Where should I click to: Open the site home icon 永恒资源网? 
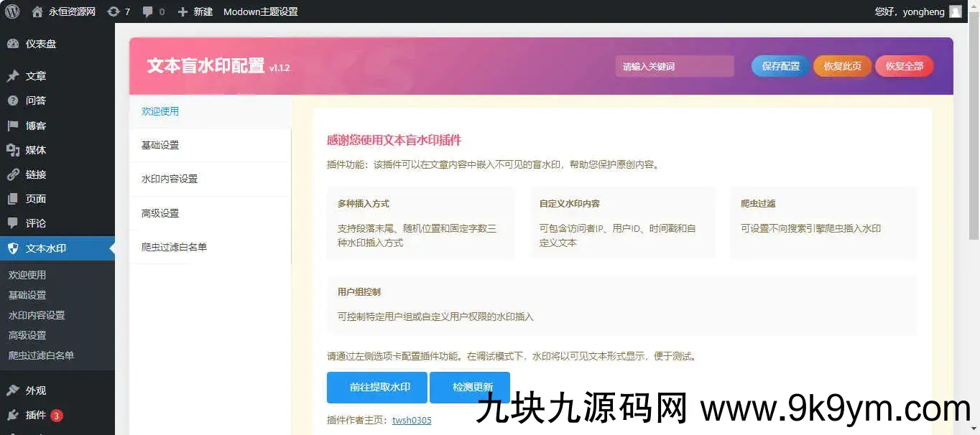tap(37, 11)
